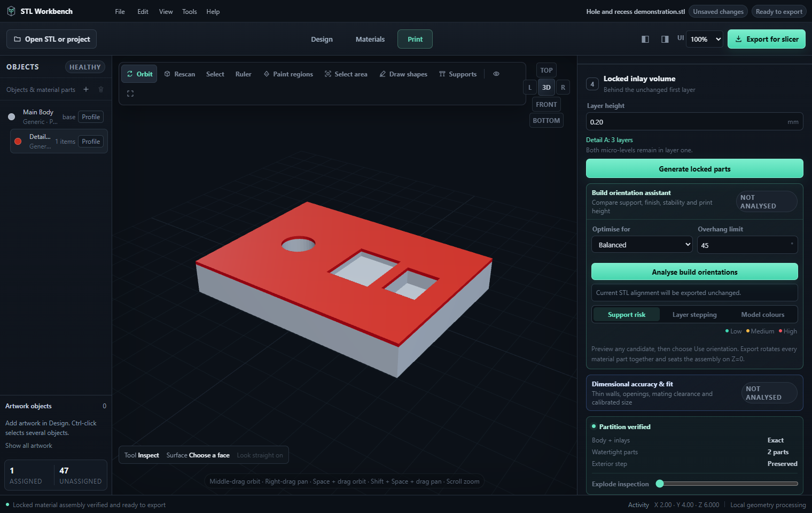812x513 pixels.
Task: Click Generate locked parts button
Action: pos(694,168)
